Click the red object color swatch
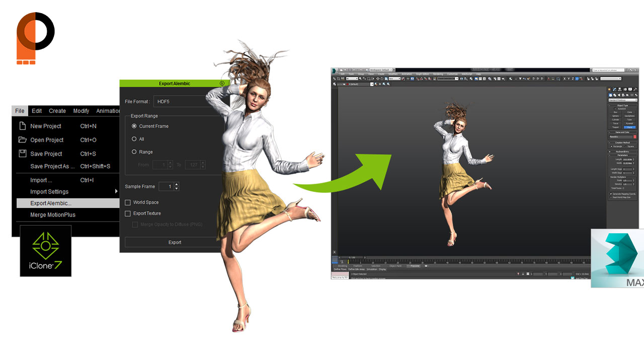 (635, 136)
